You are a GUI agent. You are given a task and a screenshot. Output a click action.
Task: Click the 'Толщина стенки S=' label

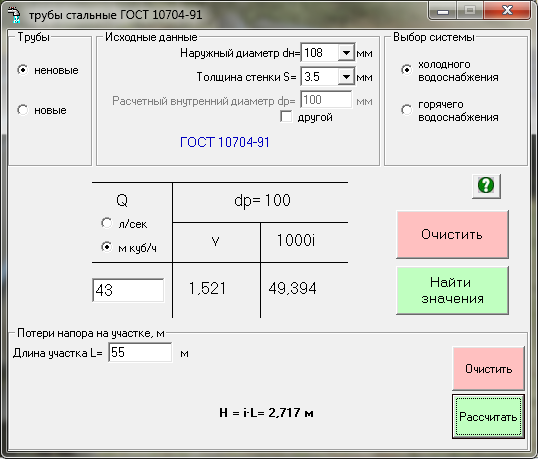click(246, 77)
